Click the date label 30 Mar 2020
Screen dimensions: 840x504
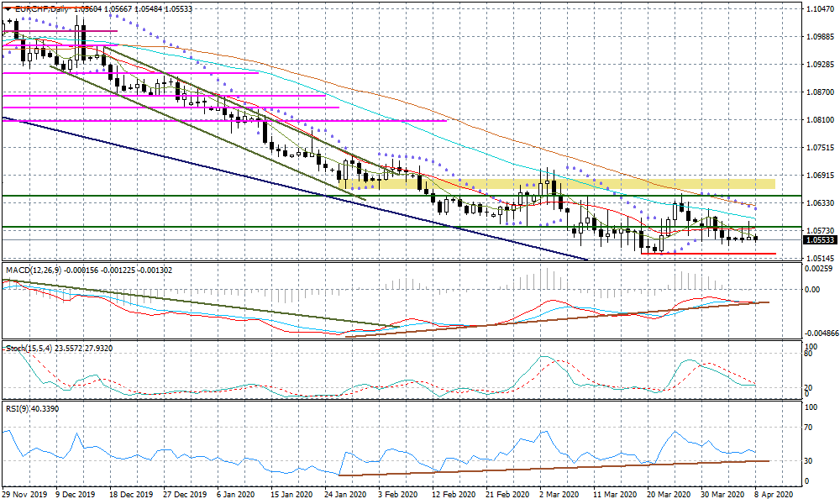723,495
